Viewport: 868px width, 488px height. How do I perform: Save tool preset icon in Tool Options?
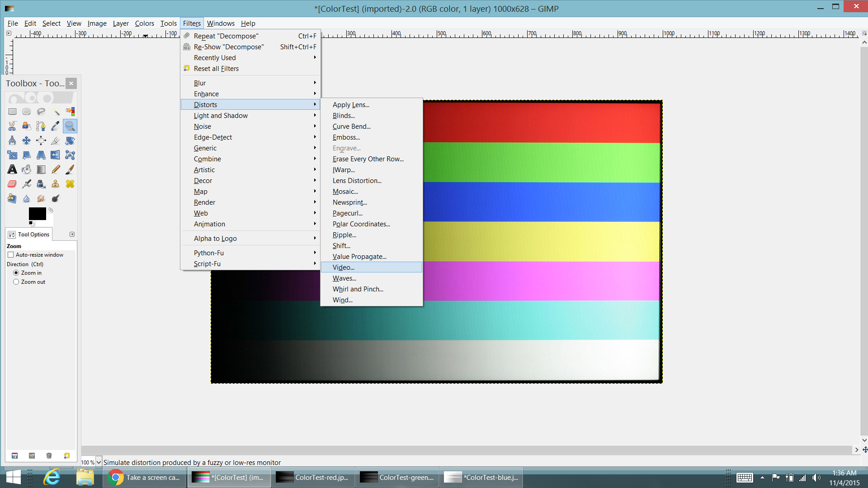click(x=14, y=455)
